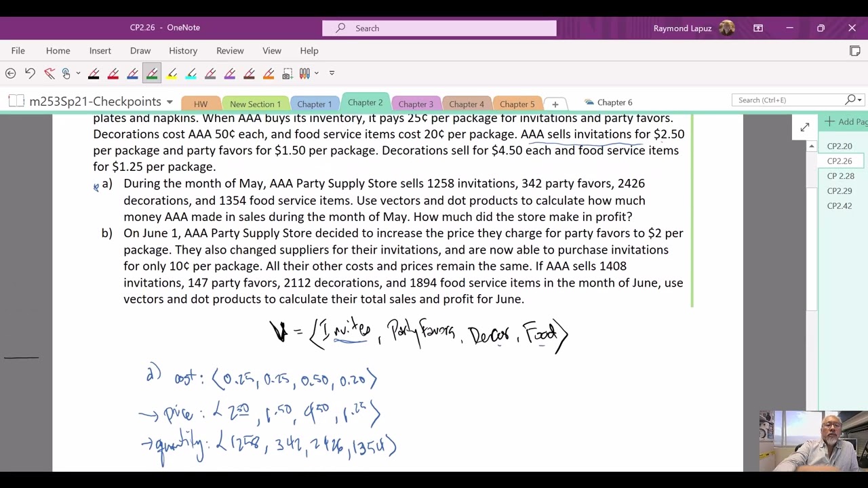Image resolution: width=868 pixels, height=488 pixels.
Task: Select the gray pen
Action: 210,73
